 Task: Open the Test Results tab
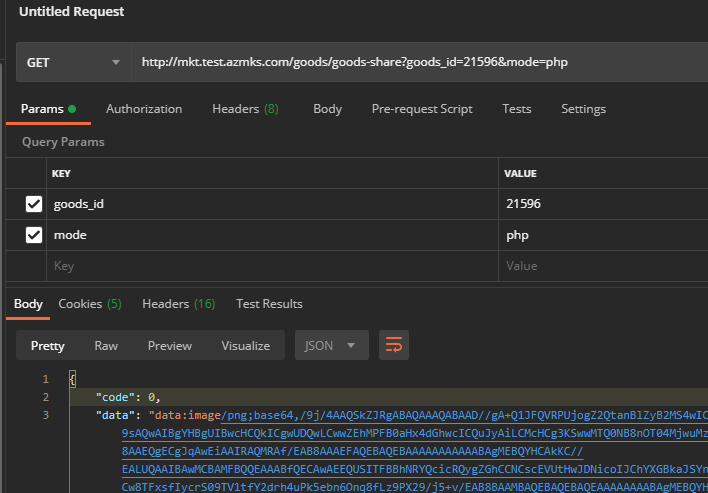pyautogui.click(x=269, y=304)
